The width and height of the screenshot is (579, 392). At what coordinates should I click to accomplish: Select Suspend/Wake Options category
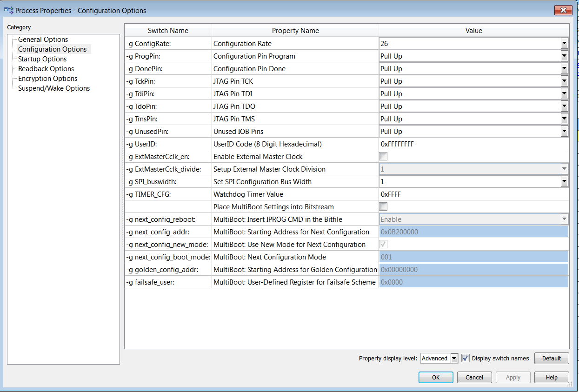(54, 88)
